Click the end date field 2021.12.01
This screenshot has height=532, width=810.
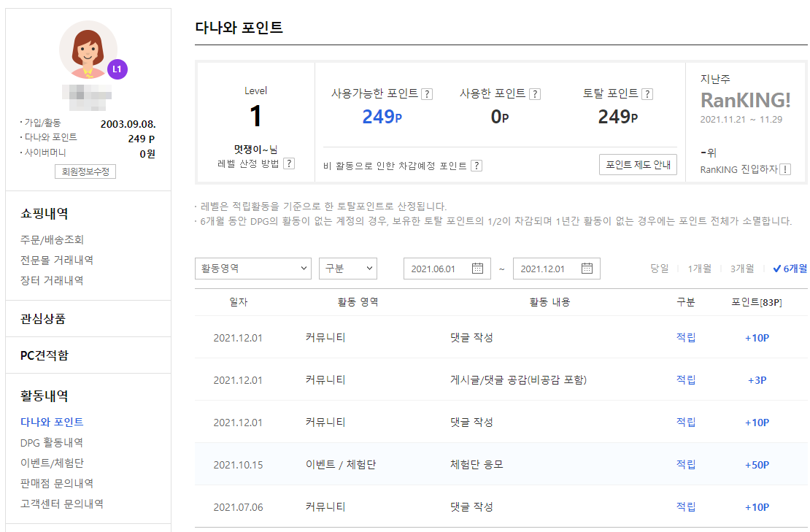pyautogui.click(x=556, y=269)
